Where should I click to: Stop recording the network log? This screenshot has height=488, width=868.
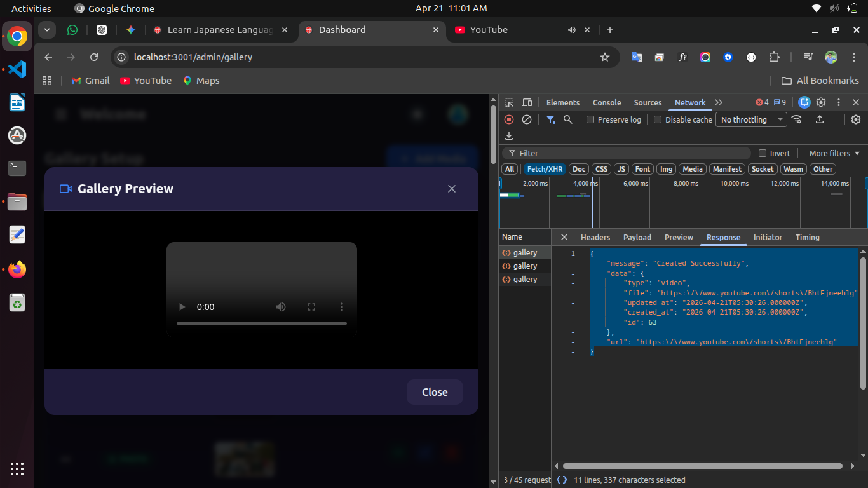[509, 119]
